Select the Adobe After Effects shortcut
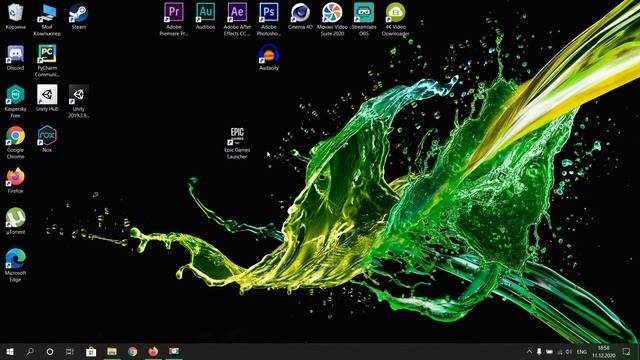640x360 pixels. 237,20
